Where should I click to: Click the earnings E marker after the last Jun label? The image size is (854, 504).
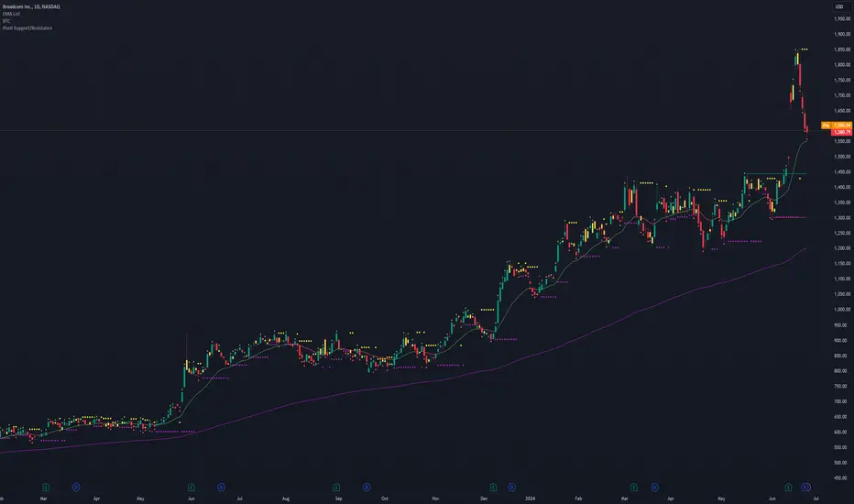click(787, 488)
